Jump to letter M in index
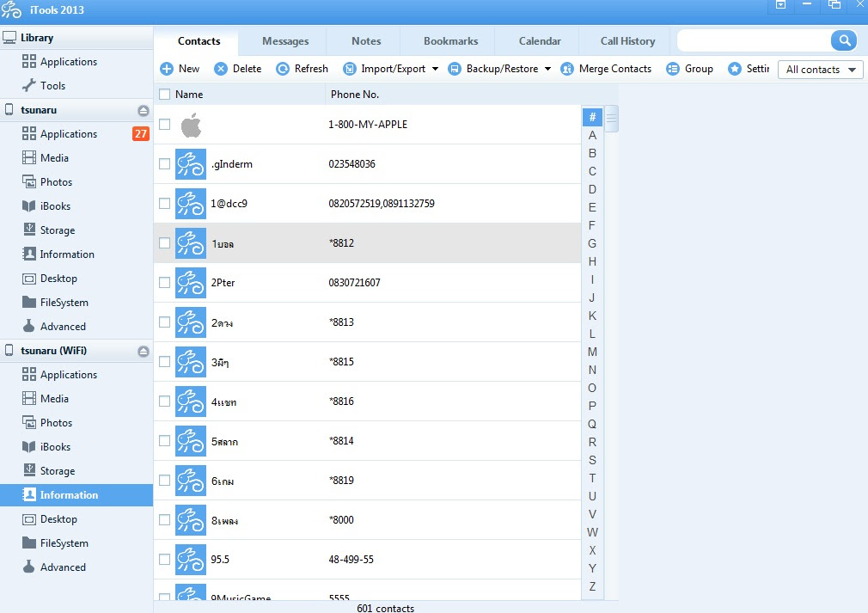Screen dimensions: 868x613 pyautogui.click(x=592, y=352)
